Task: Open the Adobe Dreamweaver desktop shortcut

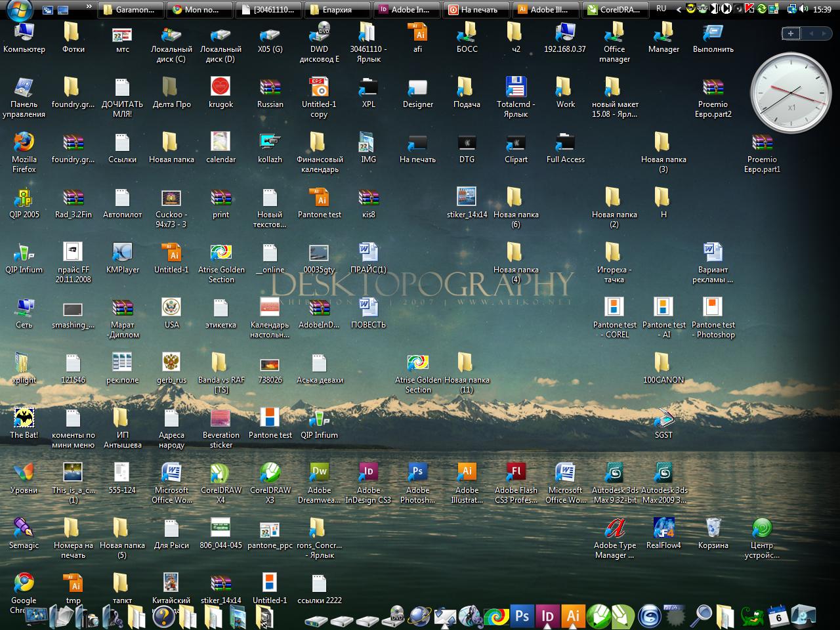Action: tap(319, 473)
